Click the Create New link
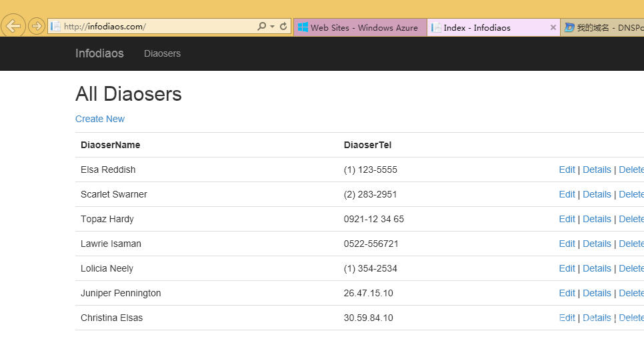The width and height of the screenshot is (644, 337). click(x=100, y=119)
